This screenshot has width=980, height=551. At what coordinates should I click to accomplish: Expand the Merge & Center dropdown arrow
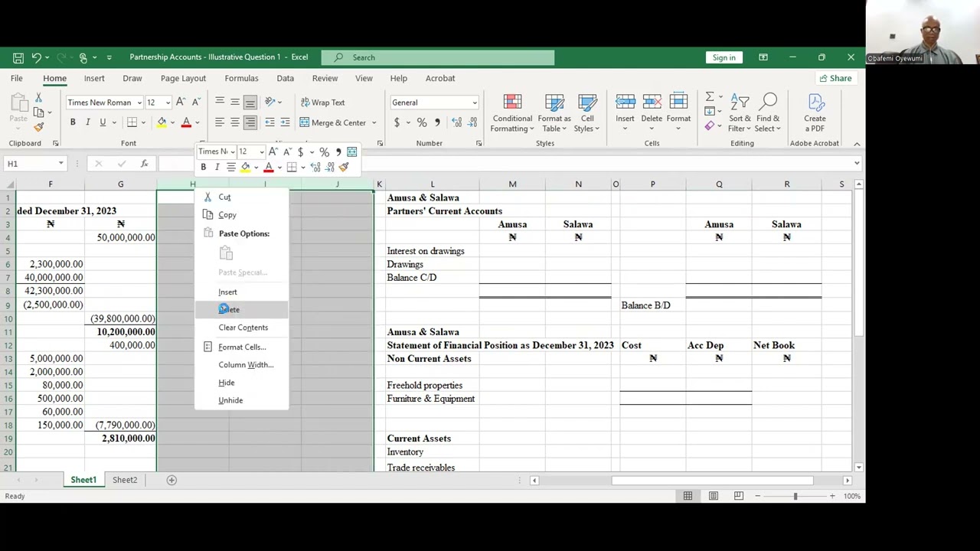coord(374,122)
